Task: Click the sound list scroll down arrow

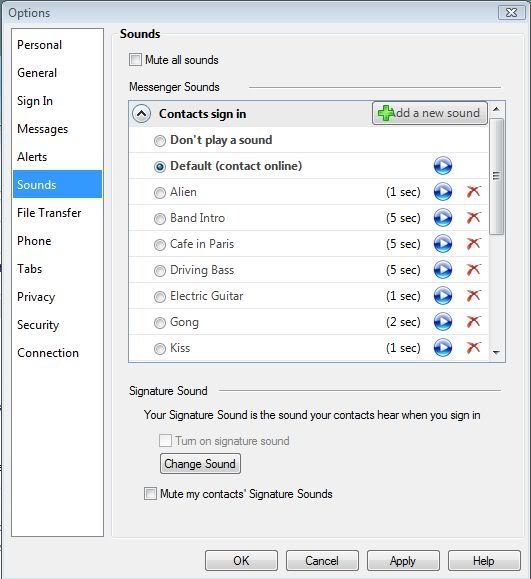Action: (x=496, y=353)
